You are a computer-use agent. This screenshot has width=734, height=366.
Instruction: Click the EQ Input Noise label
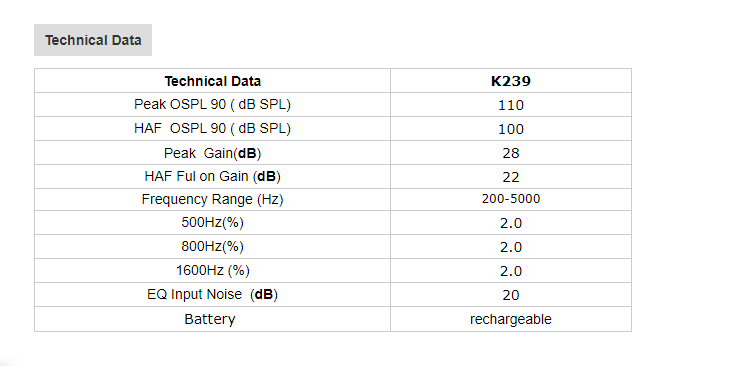point(213,294)
